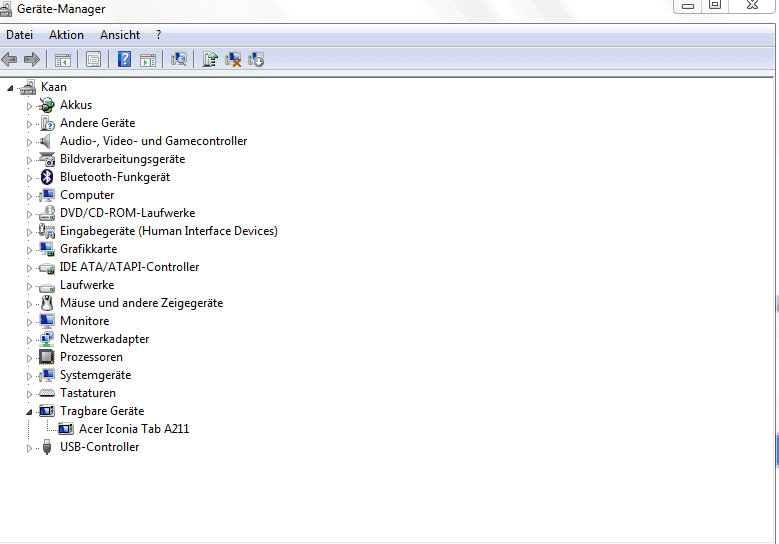Click the Geräte-Manager title bar icon

[x=6, y=8]
